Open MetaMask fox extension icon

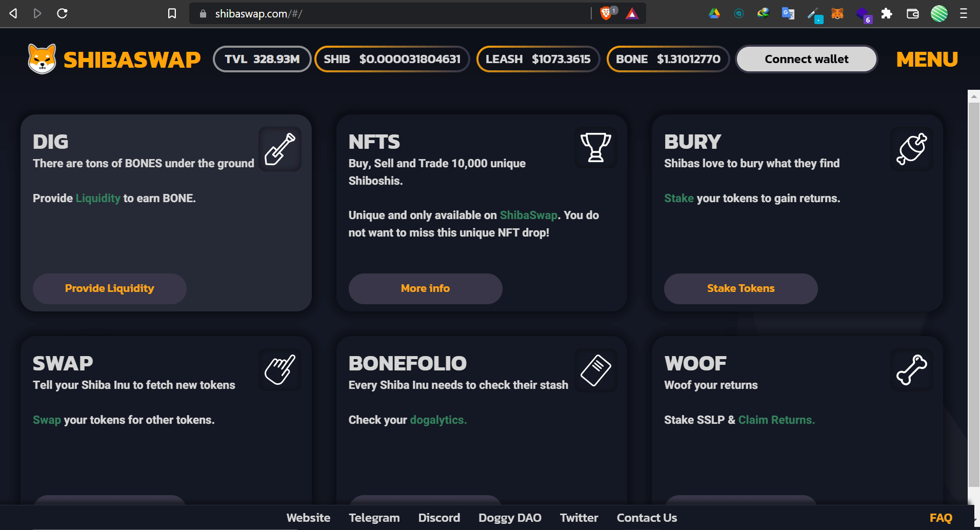pos(837,13)
